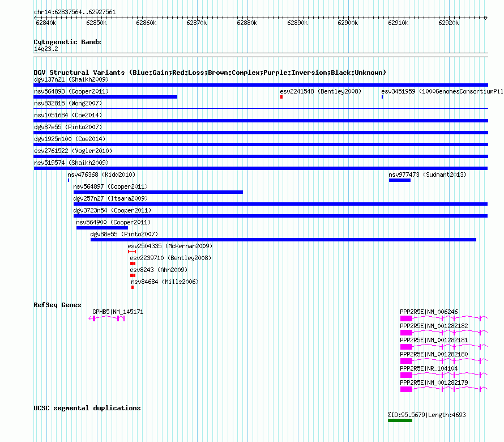Image resolution: width=504 pixels, height=442 pixels.
Task: Click the 14q23.2 band label
Action: tap(46, 49)
